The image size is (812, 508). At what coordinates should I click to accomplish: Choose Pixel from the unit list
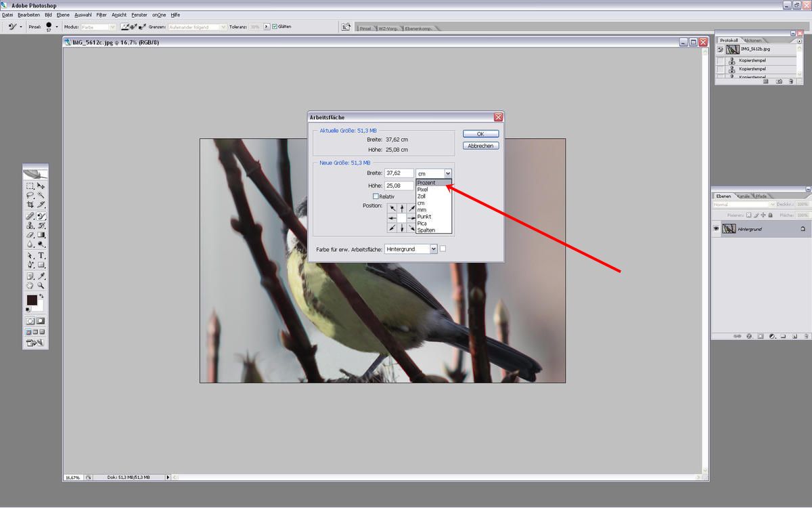pos(433,190)
